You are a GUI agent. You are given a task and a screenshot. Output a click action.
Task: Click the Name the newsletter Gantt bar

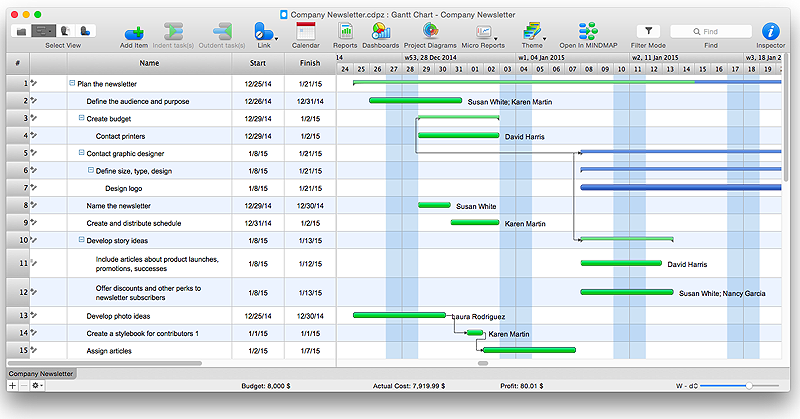point(434,205)
